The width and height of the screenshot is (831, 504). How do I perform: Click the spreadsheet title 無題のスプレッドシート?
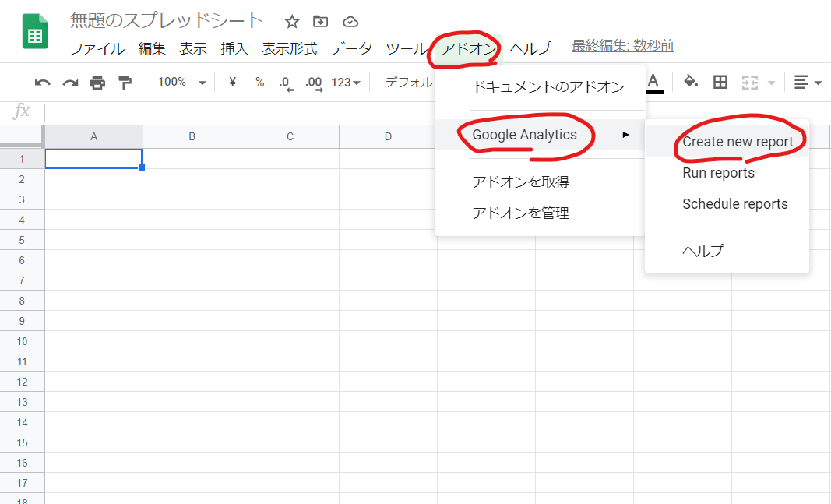pos(167,21)
